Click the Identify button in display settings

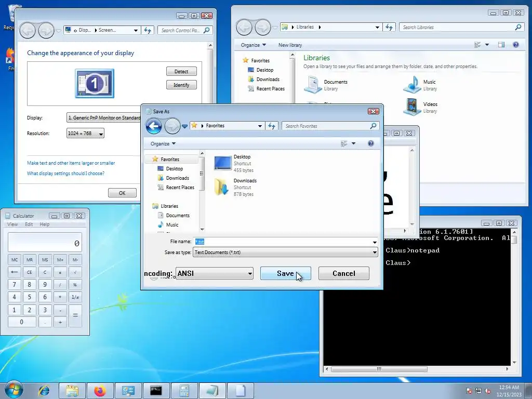[181, 85]
